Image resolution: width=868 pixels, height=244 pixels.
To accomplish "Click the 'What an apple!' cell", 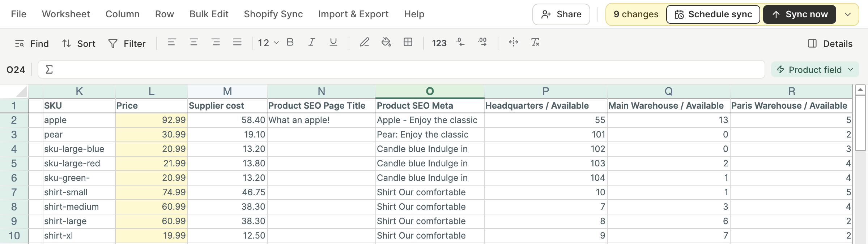I will coord(322,120).
